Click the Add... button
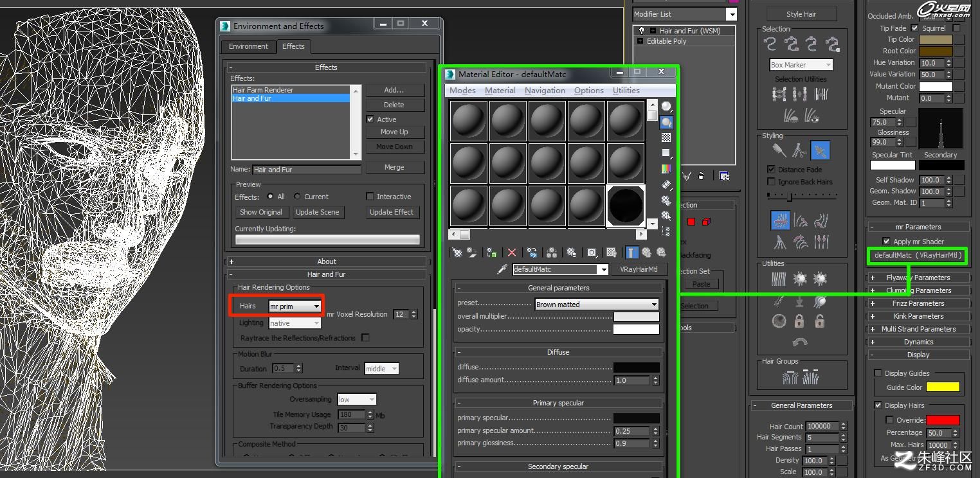This screenshot has height=478, width=980. [x=394, y=90]
